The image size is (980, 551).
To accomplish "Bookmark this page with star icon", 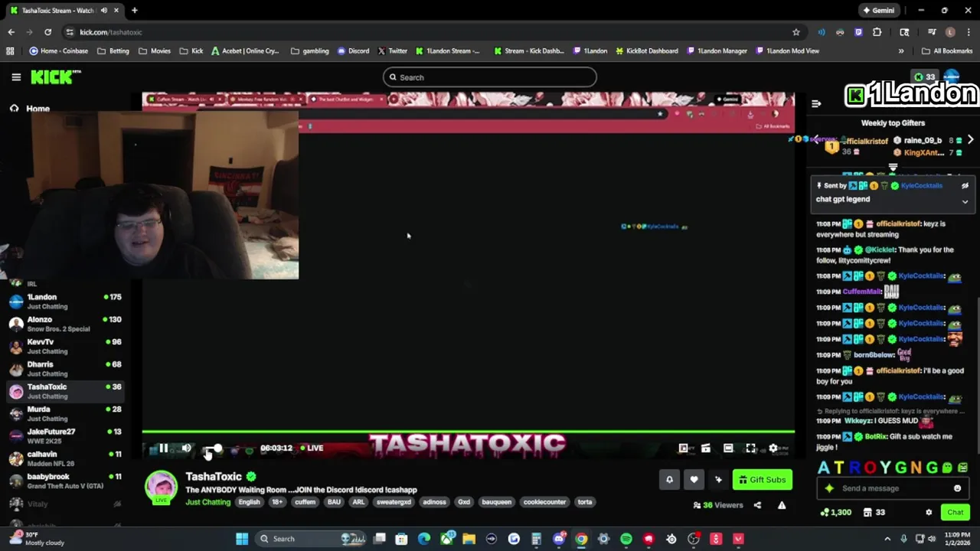I will coord(796,32).
